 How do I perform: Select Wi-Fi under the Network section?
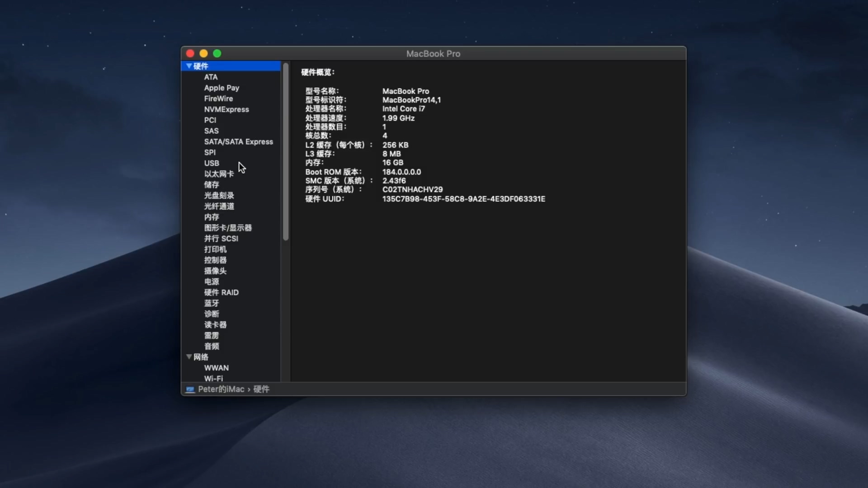pos(213,379)
